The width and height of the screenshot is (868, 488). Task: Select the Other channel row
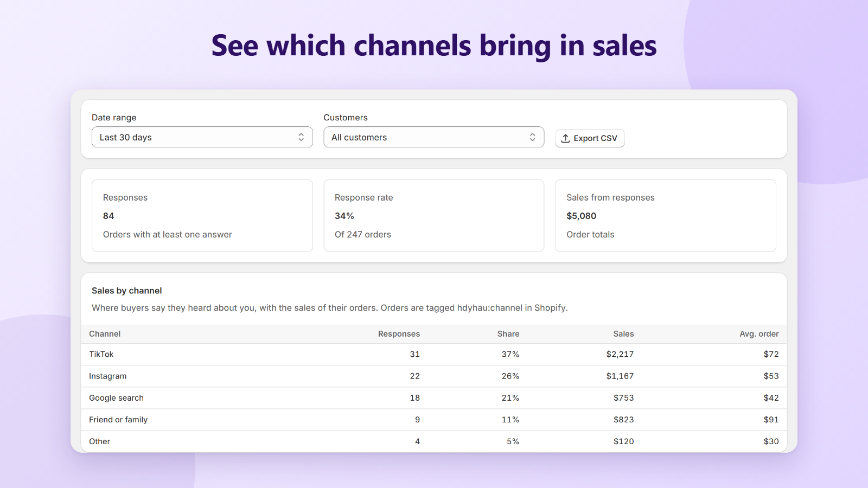tap(434, 441)
